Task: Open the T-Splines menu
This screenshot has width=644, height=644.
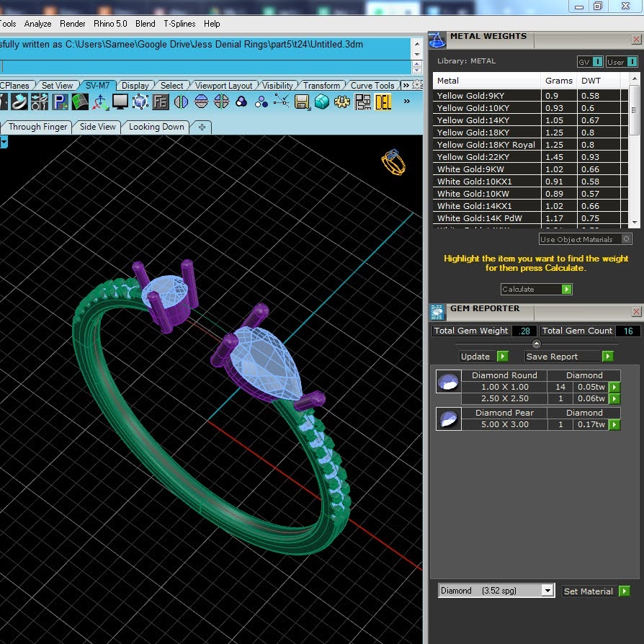Action: click(179, 24)
